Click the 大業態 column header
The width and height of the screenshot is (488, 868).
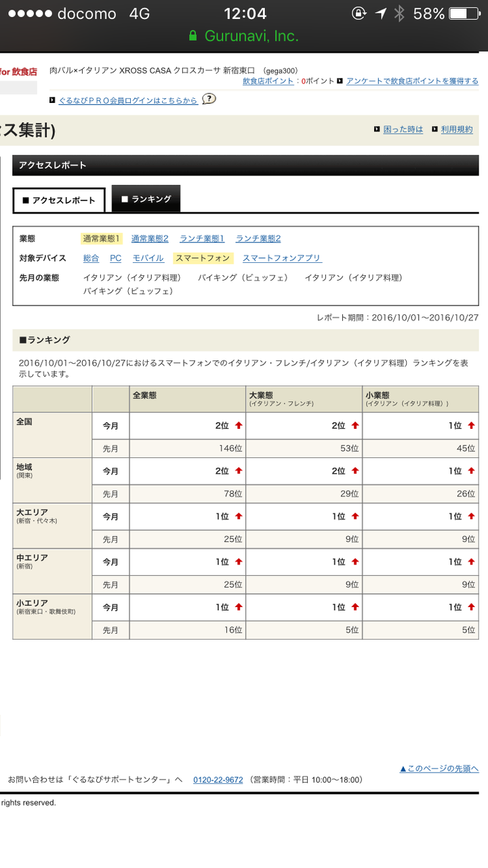(304, 399)
